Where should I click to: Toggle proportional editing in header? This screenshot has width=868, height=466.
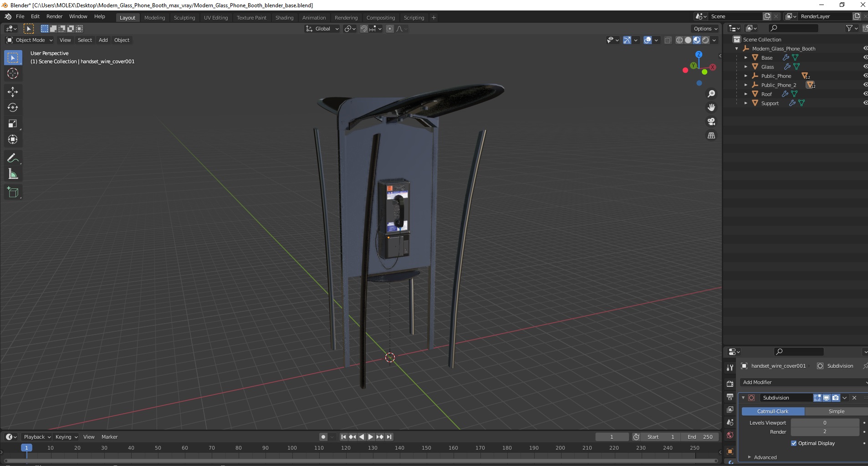[390, 29]
